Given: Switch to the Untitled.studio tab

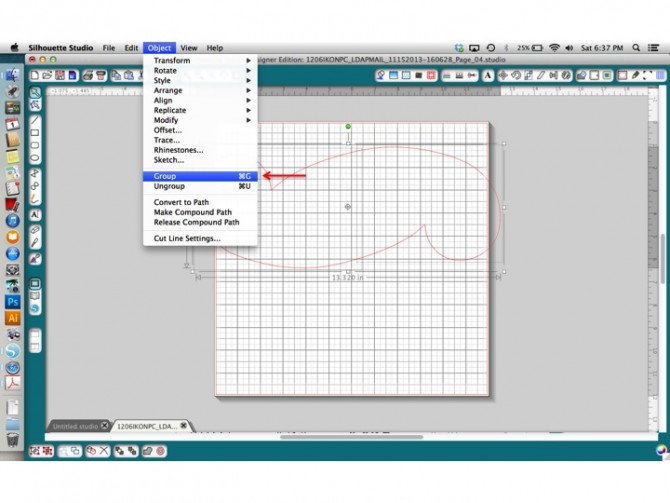Looking at the screenshot, I should coord(75,426).
